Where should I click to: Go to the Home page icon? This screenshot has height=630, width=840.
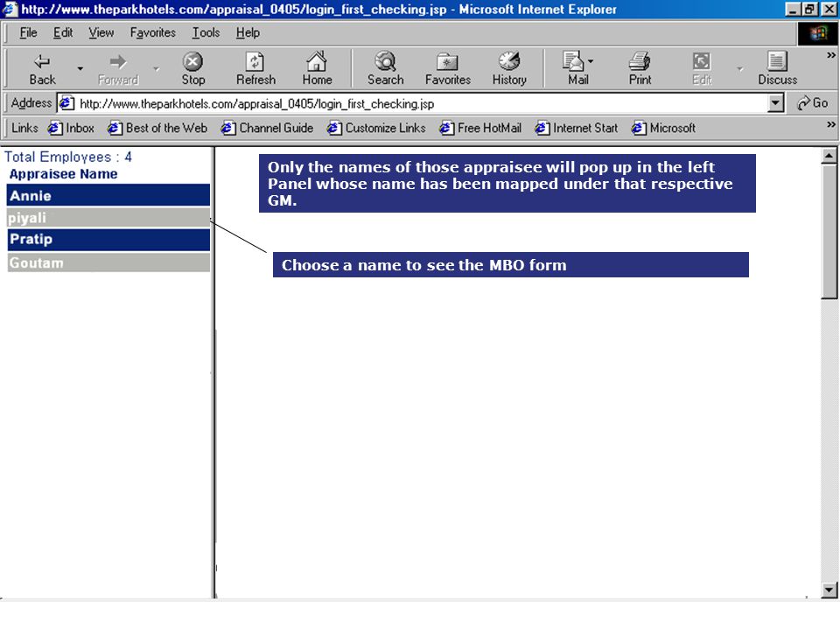[317, 69]
